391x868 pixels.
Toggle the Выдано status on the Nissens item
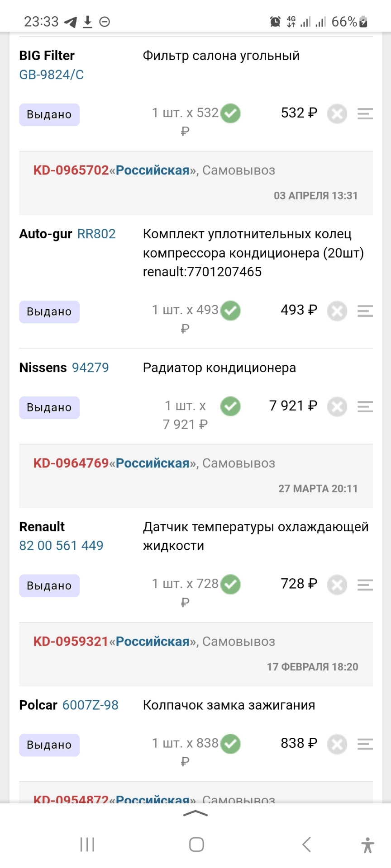click(x=49, y=407)
